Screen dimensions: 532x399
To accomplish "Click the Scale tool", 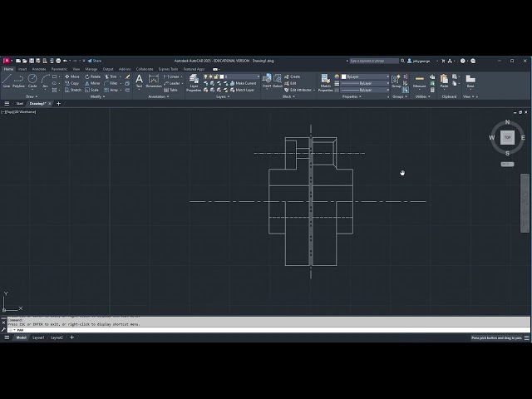I will pyautogui.click(x=91, y=90).
